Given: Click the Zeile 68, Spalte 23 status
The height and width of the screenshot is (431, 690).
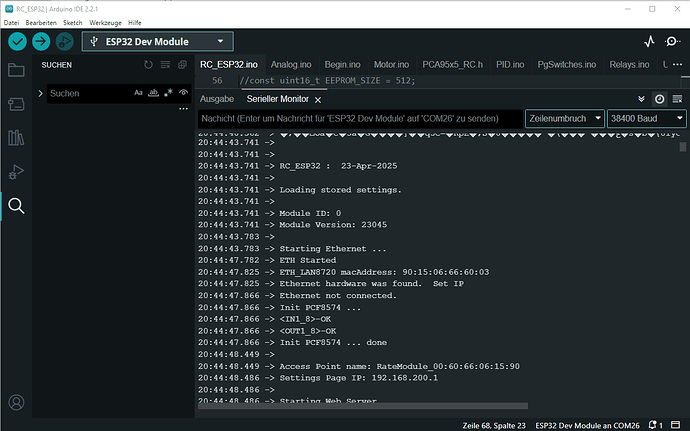Looking at the screenshot, I should coord(494,425).
